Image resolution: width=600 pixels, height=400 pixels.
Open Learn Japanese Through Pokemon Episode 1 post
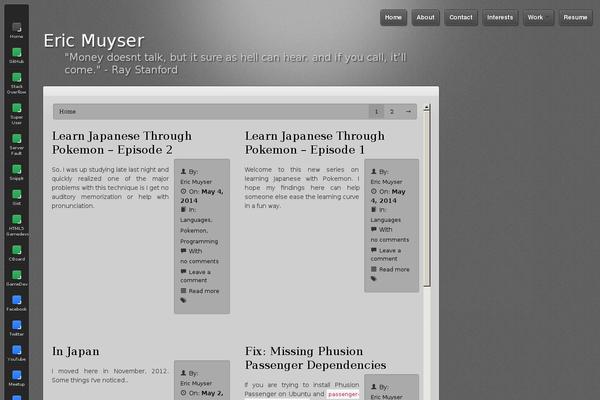click(x=315, y=143)
